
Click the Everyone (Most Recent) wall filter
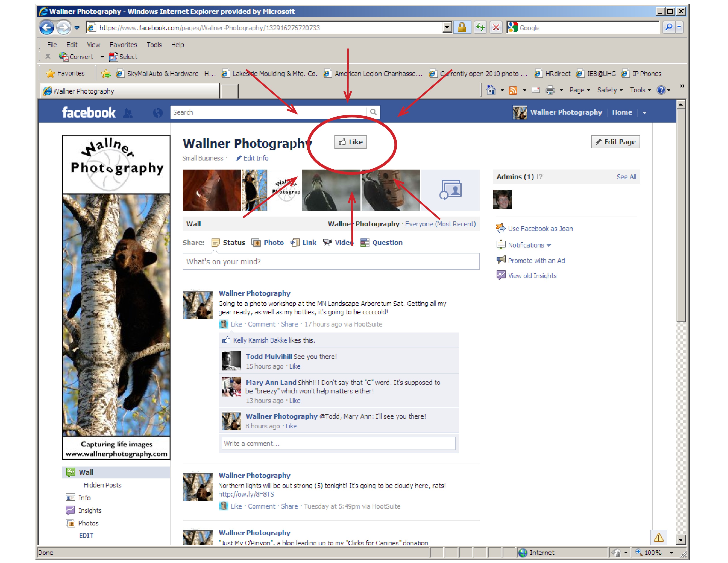[440, 224]
